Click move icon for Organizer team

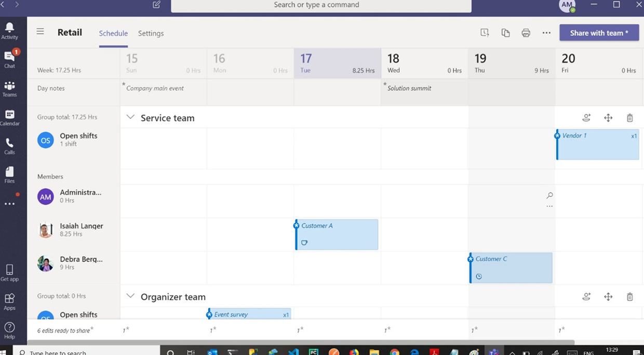tap(608, 297)
